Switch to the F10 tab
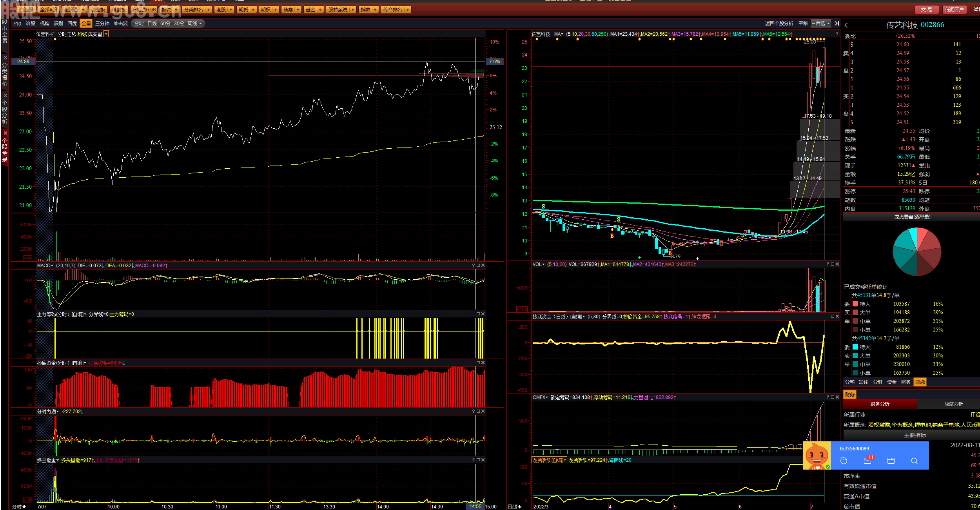 [17, 24]
